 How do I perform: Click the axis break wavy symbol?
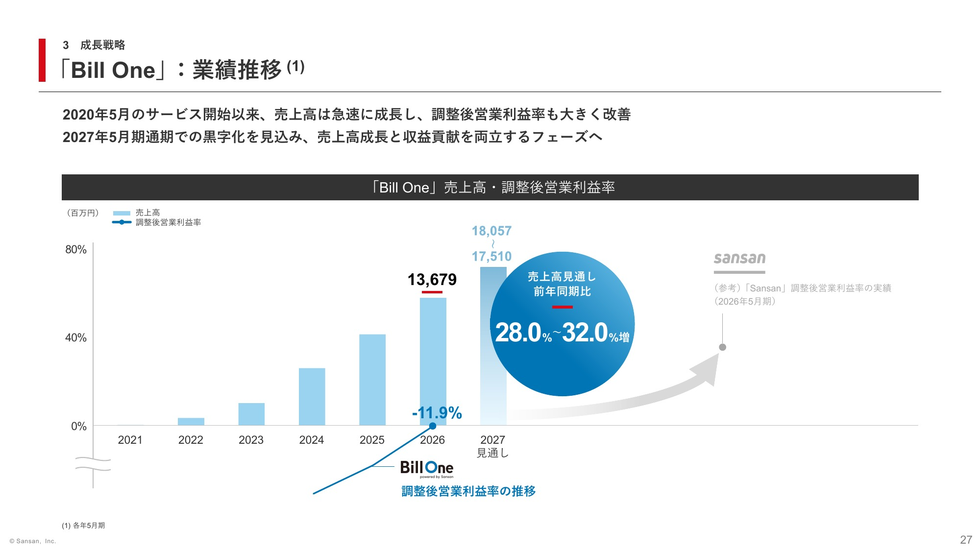pyautogui.click(x=93, y=464)
